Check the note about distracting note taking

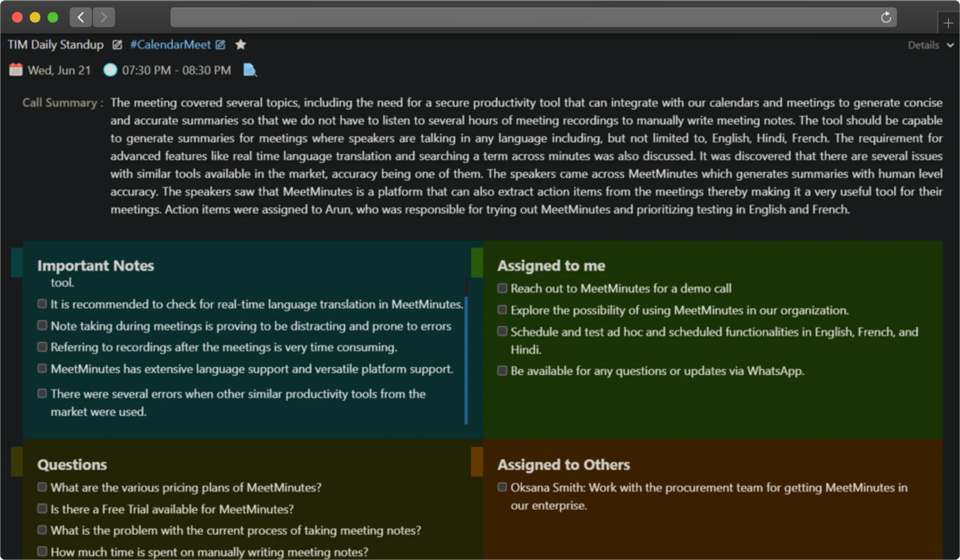click(x=43, y=325)
